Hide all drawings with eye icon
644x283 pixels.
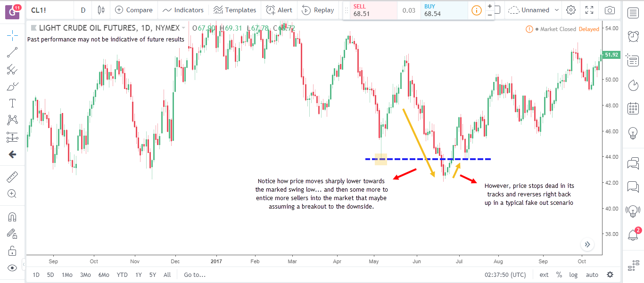(x=12, y=267)
